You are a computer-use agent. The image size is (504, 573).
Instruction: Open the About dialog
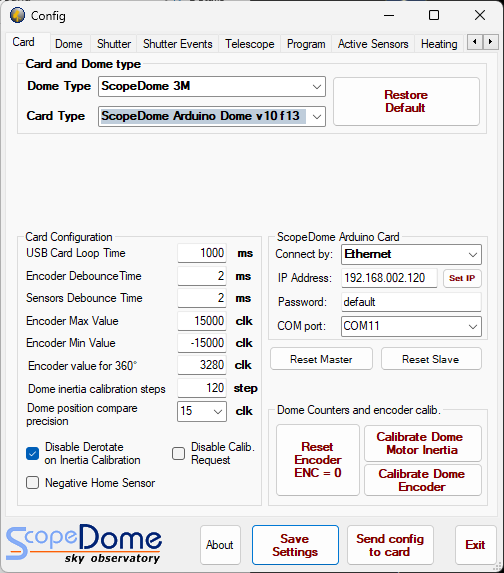[x=220, y=545]
